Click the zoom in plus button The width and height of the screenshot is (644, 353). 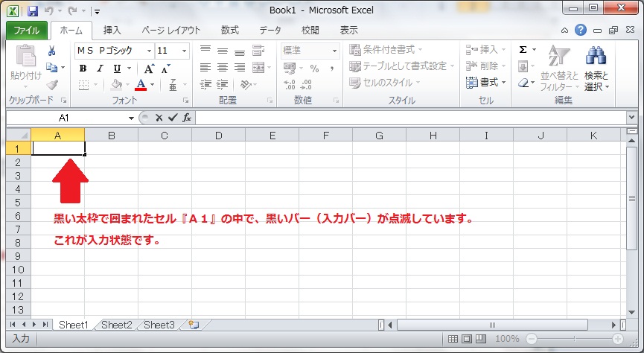point(618,339)
